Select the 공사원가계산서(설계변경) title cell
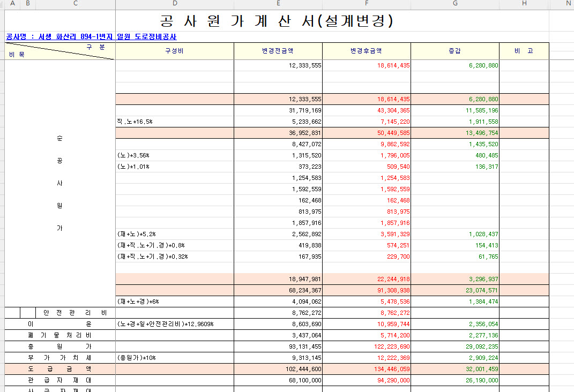This screenshot has height=392, width=574. click(x=277, y=21)
